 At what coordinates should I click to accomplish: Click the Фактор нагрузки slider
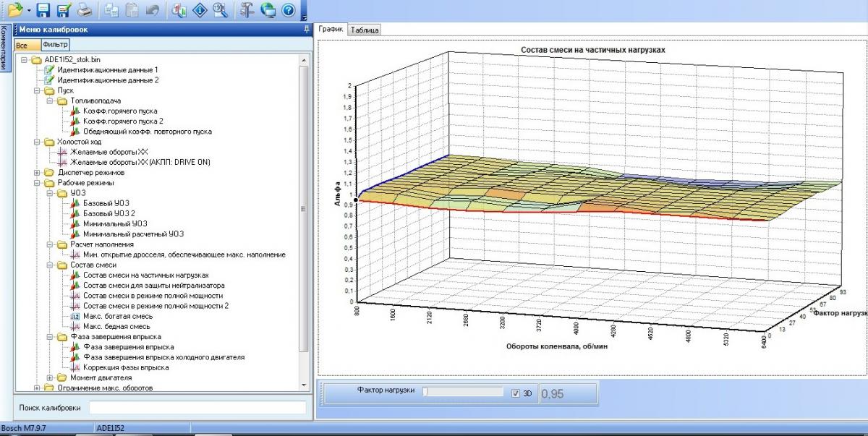coord(463,392)
